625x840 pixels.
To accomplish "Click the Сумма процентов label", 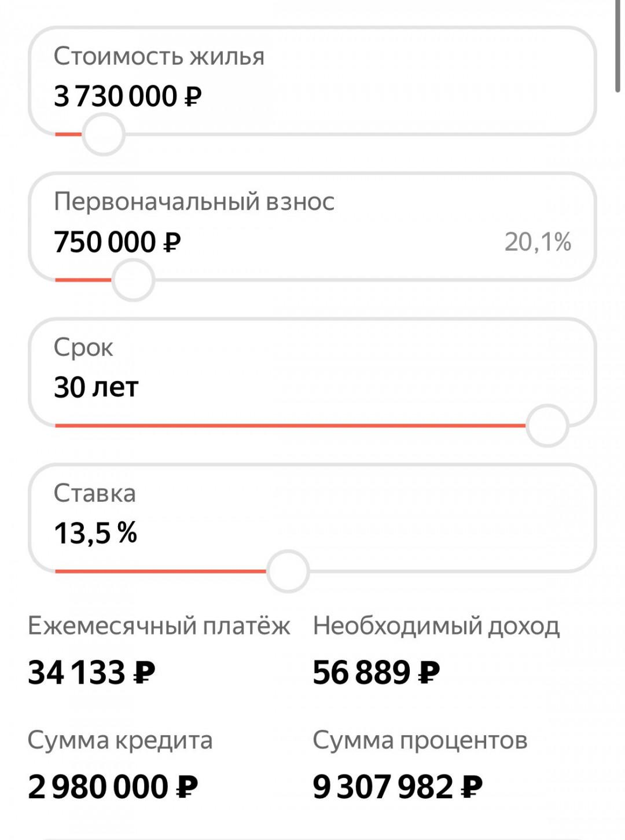I will (420, 740).
